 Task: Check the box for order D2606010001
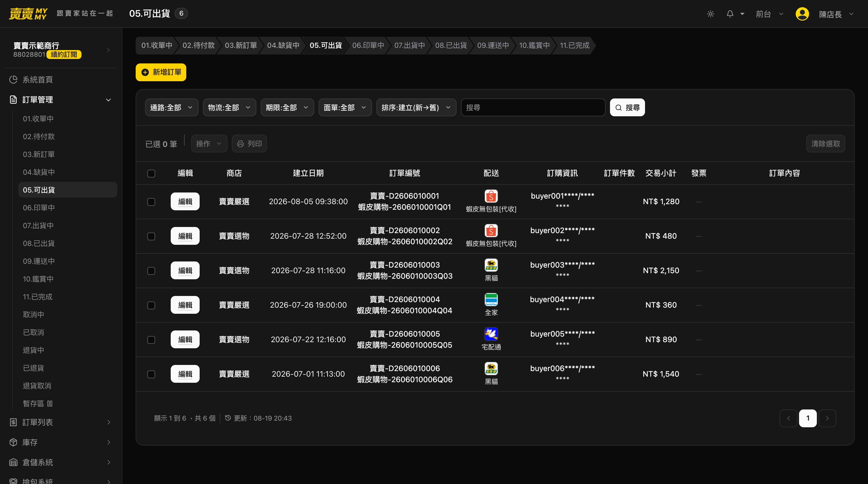point(151,202)
